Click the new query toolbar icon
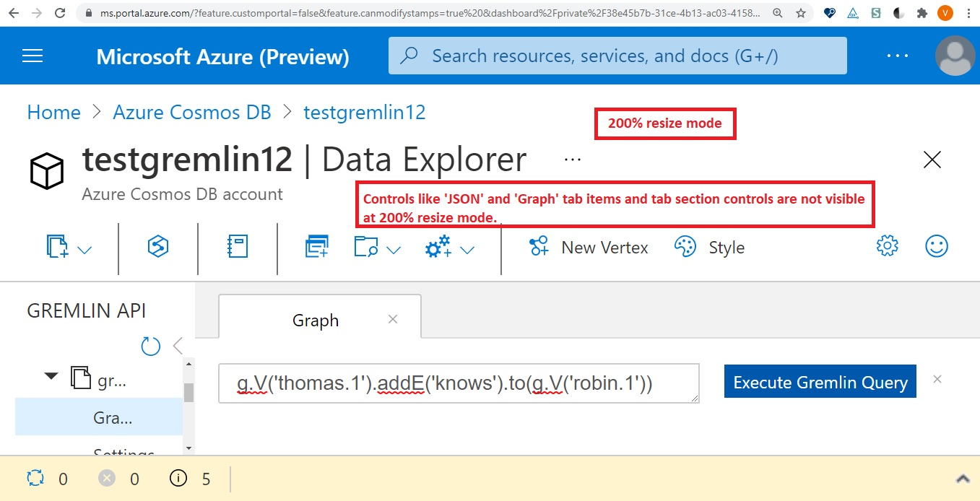Screen dimensions: 980x501 tap(317, 247)
